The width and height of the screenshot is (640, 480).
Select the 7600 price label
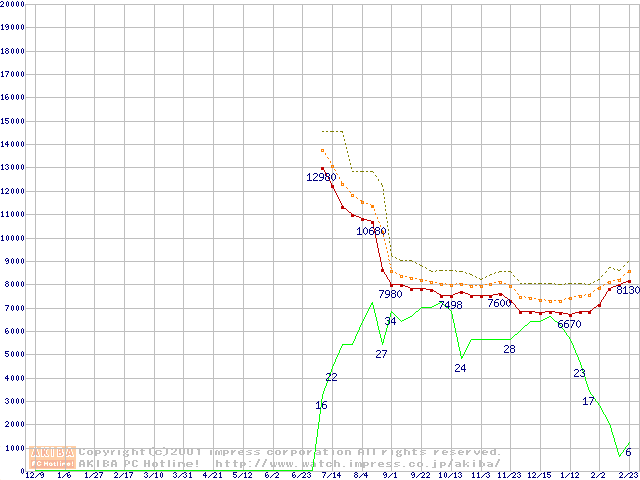(500, 303)
